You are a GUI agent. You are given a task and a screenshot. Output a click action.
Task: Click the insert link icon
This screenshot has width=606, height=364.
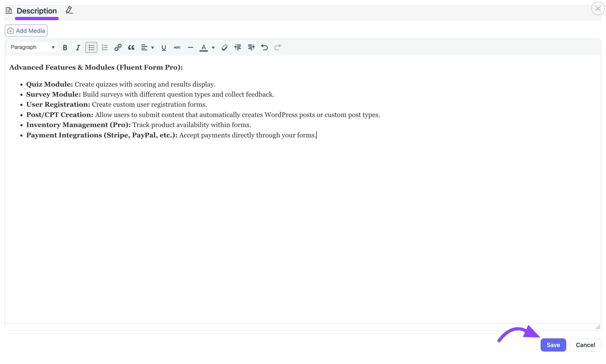click(x=118, y=48)
